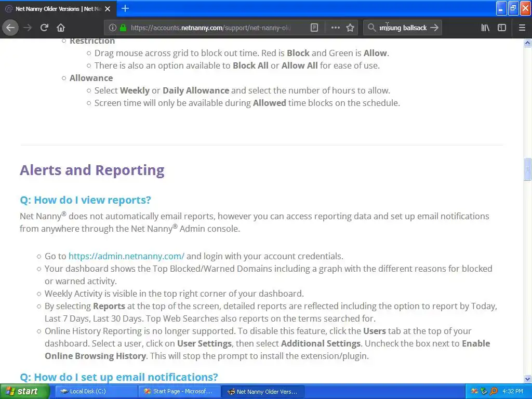
Task: Open a new tab with plus button
Action: [x=125, y=8]
